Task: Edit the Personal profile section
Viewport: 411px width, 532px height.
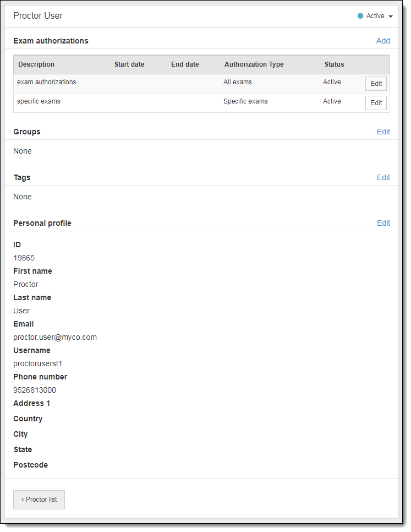Action: (x=383, y=223)
